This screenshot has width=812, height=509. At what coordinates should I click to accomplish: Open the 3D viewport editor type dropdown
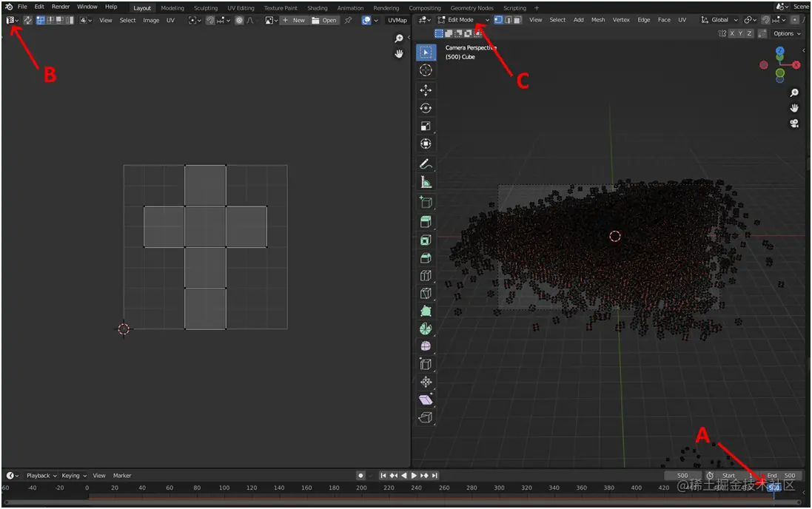pyautogui.click(x=425, y=20)
